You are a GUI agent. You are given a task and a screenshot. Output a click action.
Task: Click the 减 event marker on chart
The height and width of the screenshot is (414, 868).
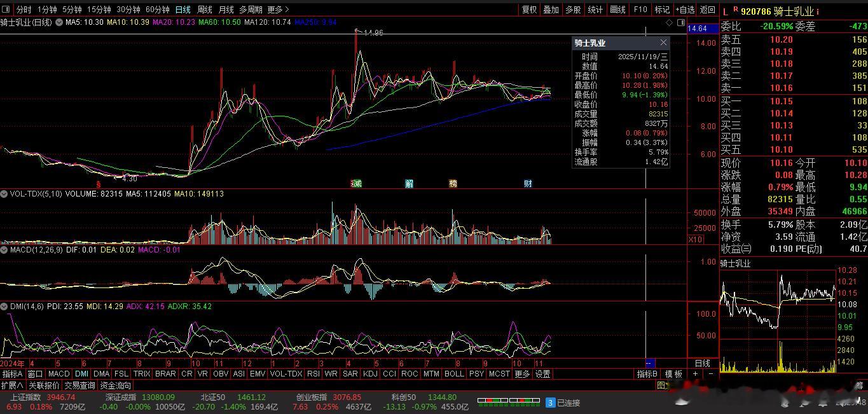coord(357,183)
